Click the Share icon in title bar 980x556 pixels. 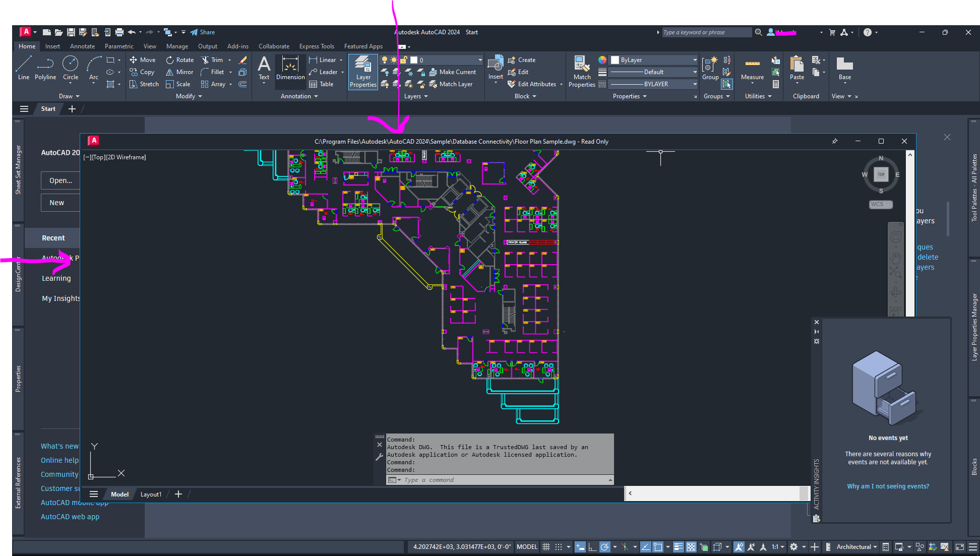202,32
